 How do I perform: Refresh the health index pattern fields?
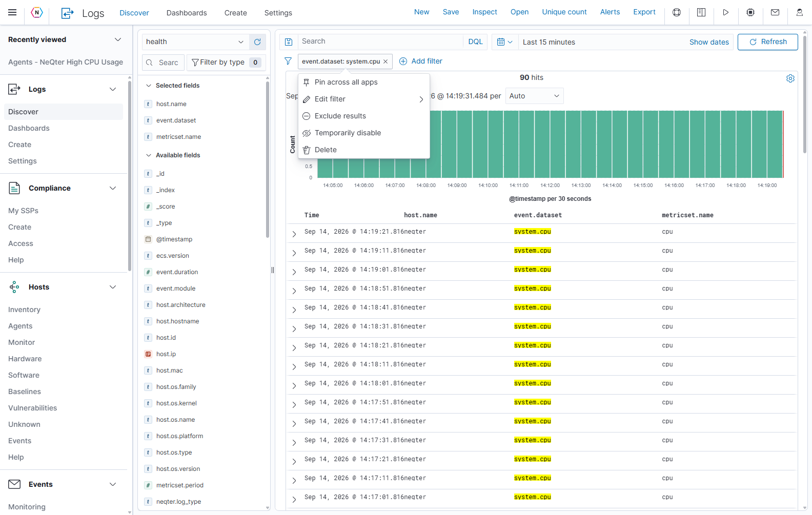tap(257, 42)
